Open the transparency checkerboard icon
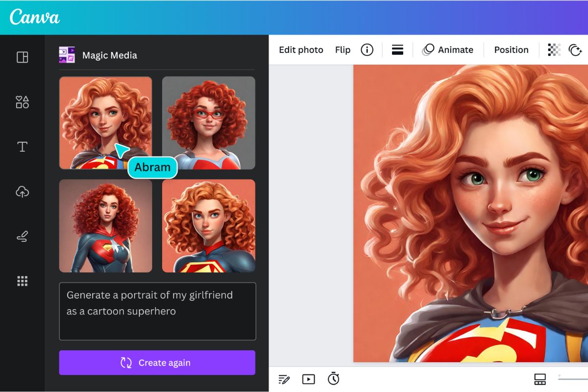The width and height of the screenshot is (588, 392). point(554,50)
